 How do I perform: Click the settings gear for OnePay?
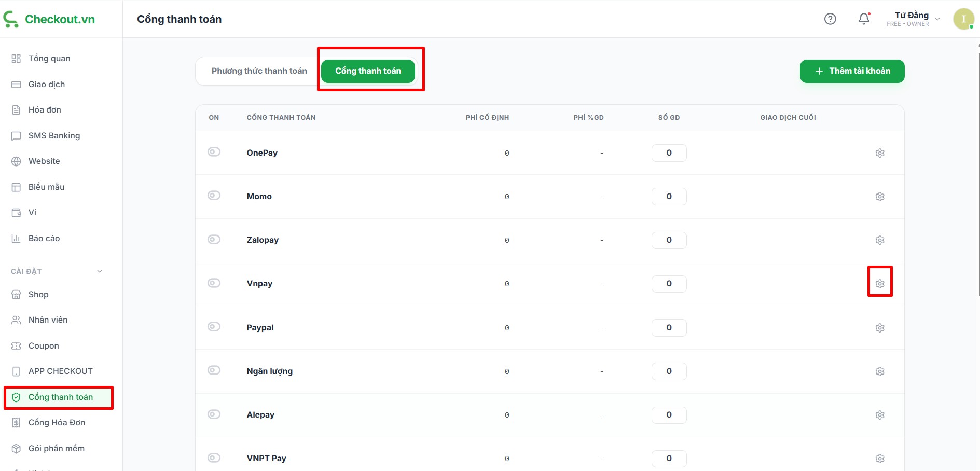click(879, 153)
